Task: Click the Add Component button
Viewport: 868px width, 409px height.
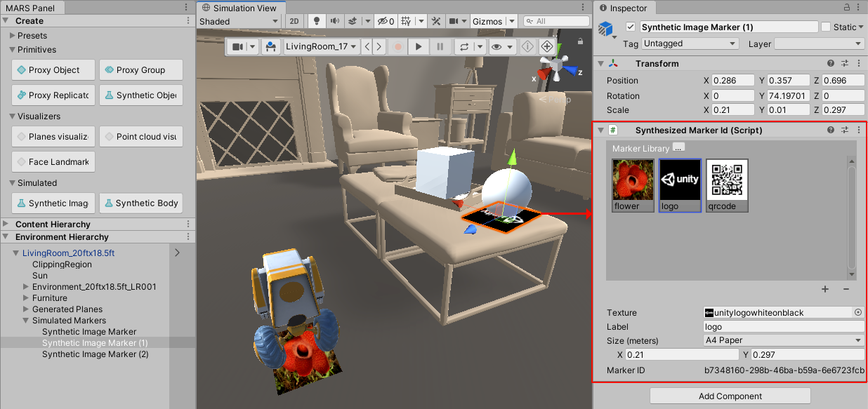Action: click(730, 396)
